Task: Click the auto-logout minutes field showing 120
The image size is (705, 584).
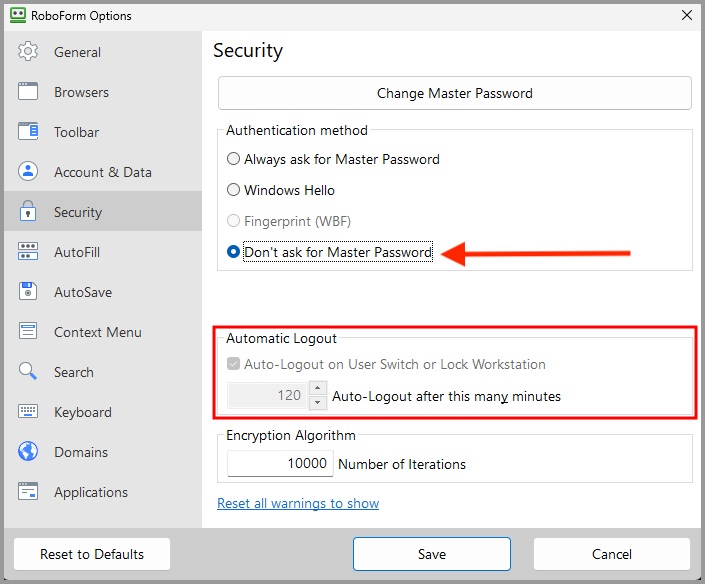Action: (268, 395)
